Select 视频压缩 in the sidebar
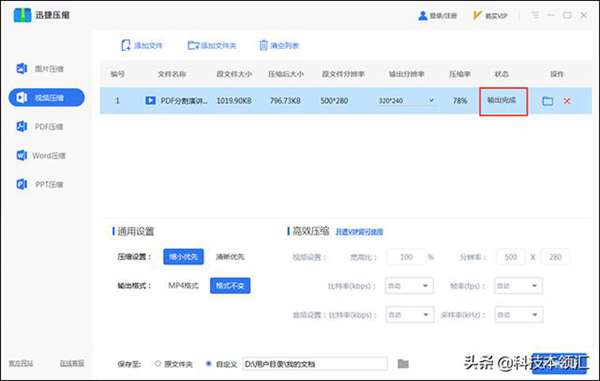Screen dimensions: 600x381 click(46, 98)
